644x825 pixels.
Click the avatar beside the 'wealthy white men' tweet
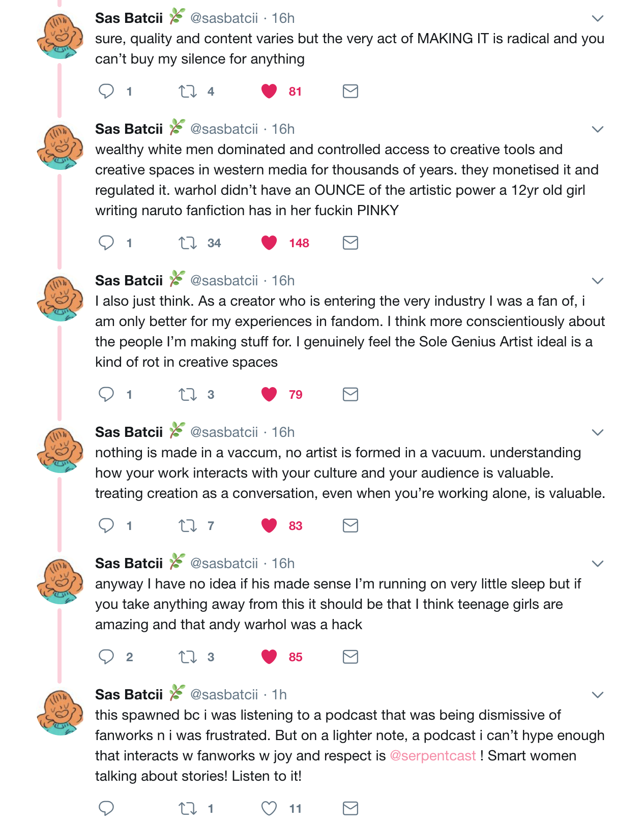coord(60,147)
